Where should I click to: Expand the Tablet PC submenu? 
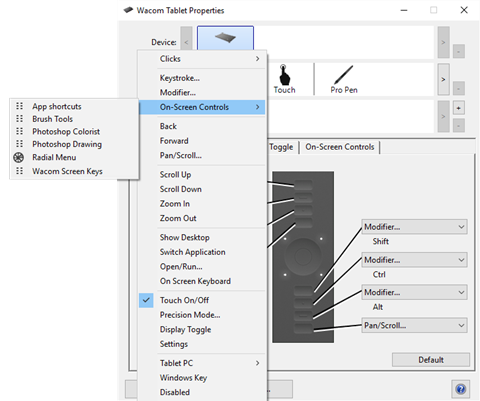click(202, 363)
